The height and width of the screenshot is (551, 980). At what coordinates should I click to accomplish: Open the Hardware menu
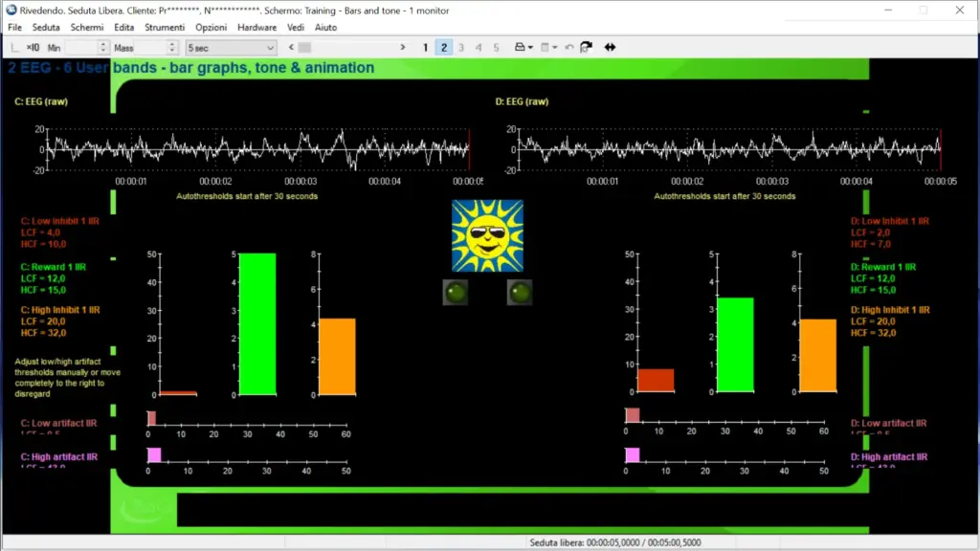coord(256,28)
